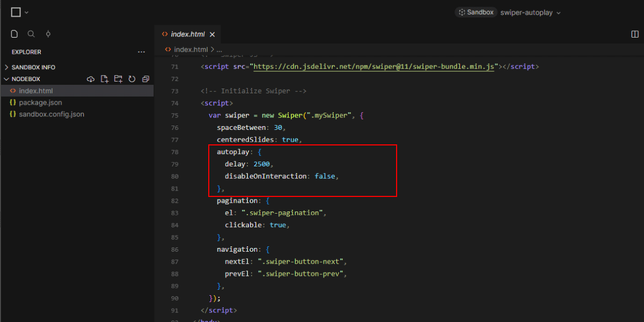Open the swiper-autoplay name dropdown
Viewport: 644px width, 322px height.
[x=530, y=12]
